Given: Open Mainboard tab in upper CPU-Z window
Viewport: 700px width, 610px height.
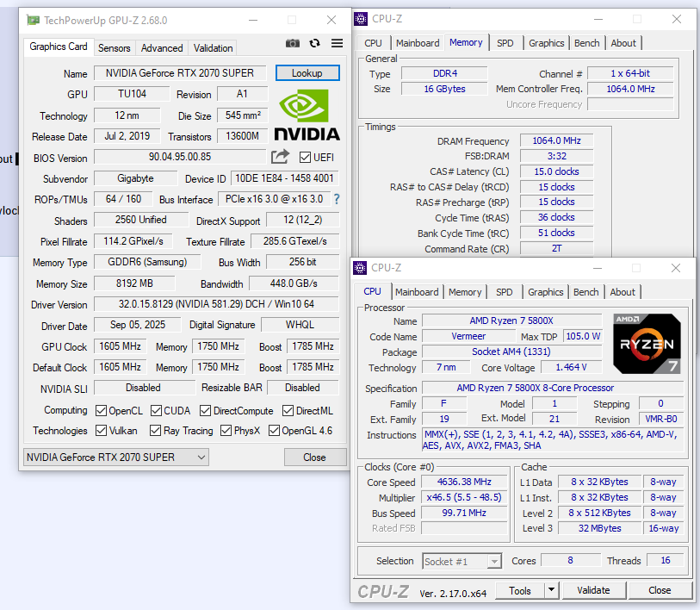Looking at the screenshot, I should [418, 43].
